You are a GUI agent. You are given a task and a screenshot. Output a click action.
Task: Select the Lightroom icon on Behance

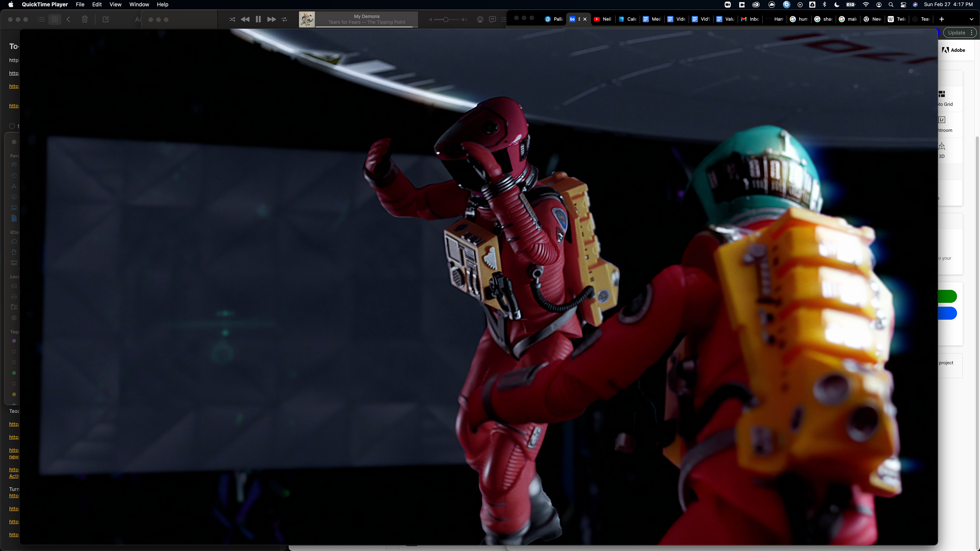pos(942,120)
